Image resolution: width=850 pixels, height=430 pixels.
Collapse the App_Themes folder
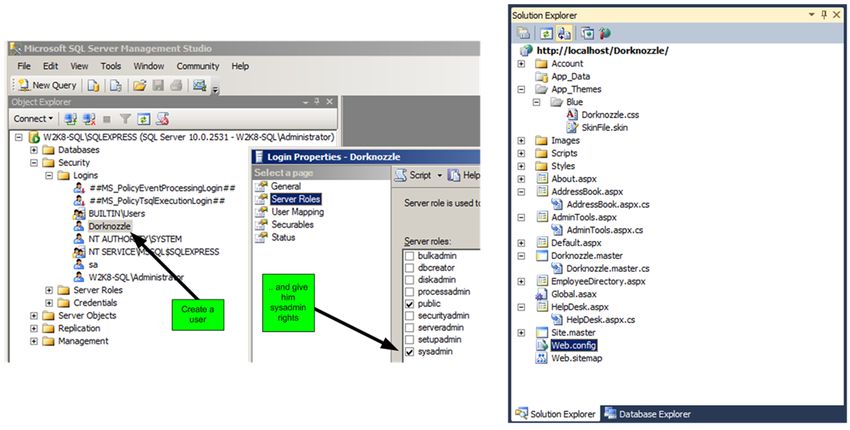(521, 89)
